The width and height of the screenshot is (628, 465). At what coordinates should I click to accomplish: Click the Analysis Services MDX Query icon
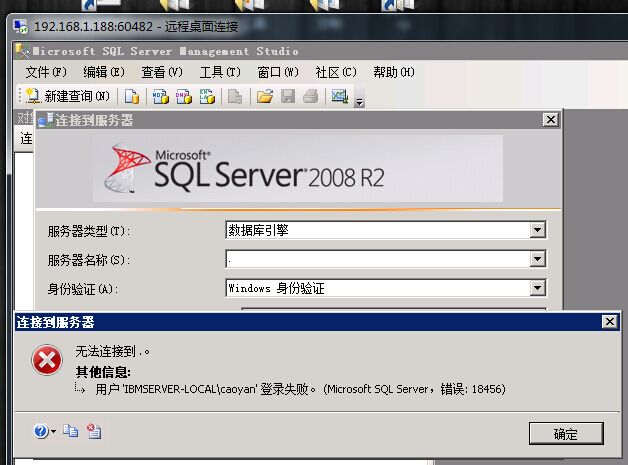coord(161,97)
